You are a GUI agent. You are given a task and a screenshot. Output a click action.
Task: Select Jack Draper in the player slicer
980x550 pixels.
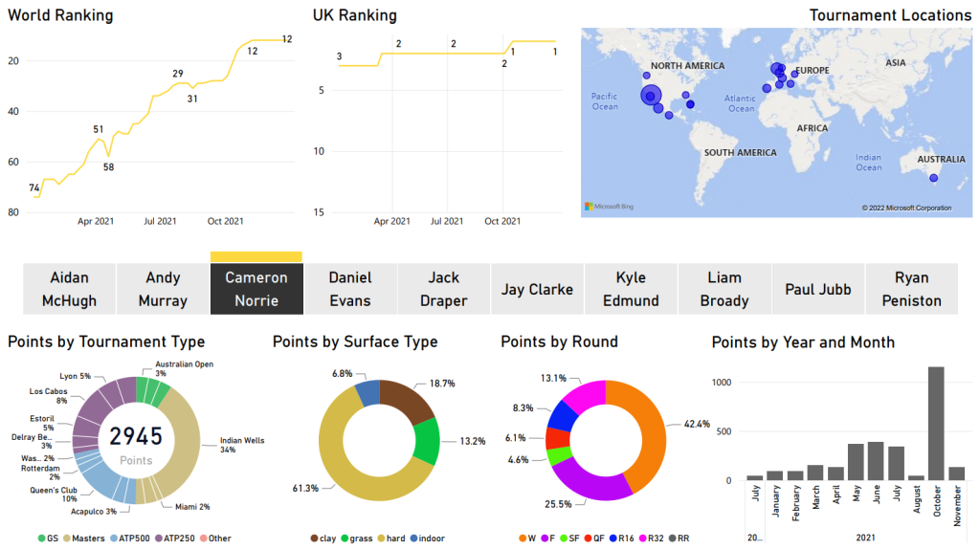coord(444,289)
